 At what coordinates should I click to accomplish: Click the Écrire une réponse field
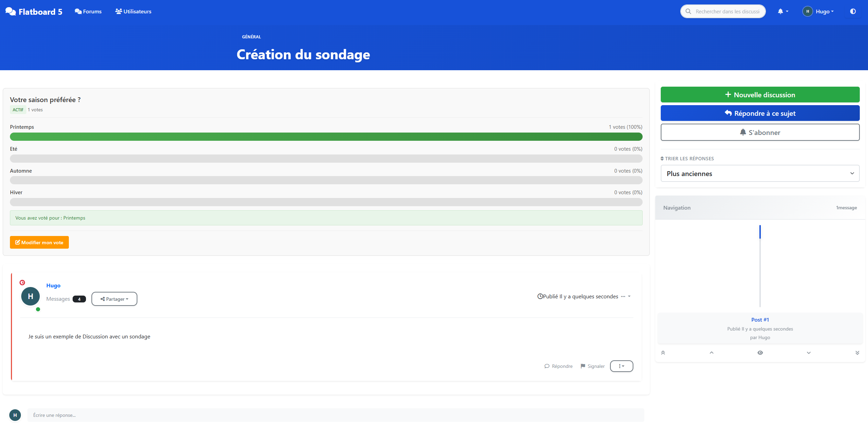pyautogui.click(x=335, y=415)
